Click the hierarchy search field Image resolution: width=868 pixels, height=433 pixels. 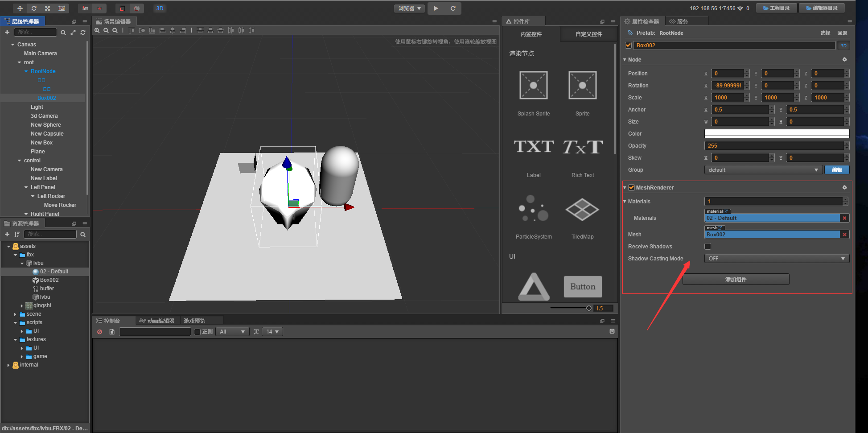tap(36, 32)
